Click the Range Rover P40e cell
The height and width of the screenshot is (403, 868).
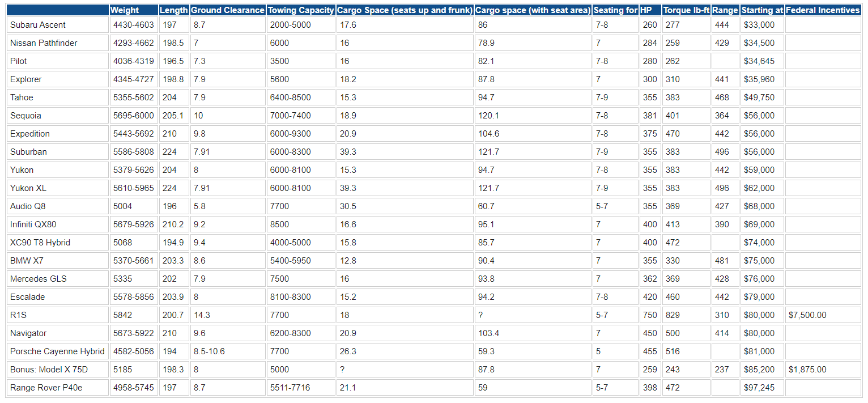(x=58, y=388)
